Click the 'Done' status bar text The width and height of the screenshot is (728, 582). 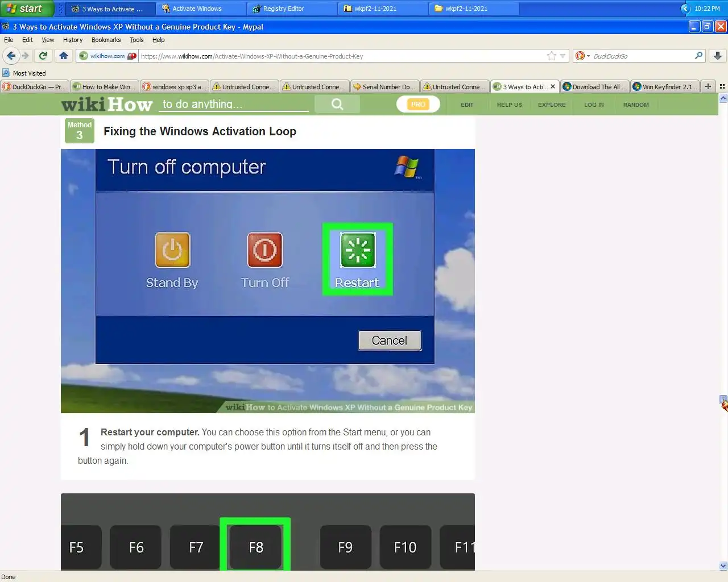(9, 577)
